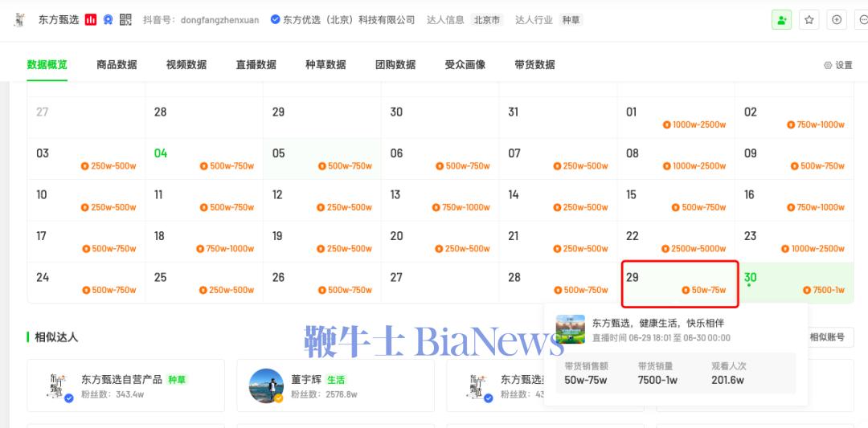Select calendar day 27 in the last row
This screenshot has width=868, height=428.
point(440,283)
